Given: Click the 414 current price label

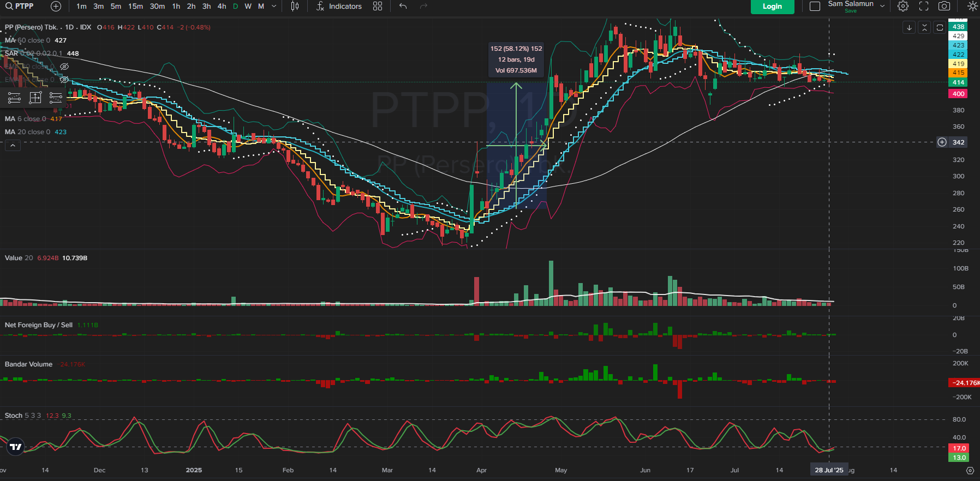Looking at the screenshot, I should tap(959, 82).
